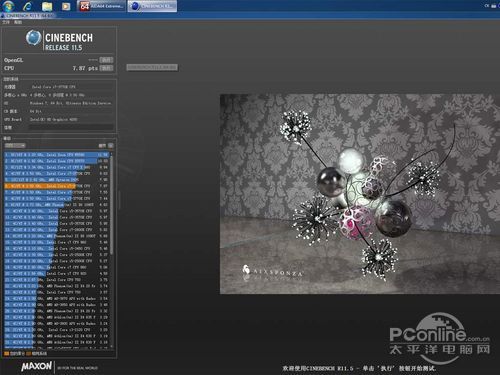Screen dimensions: 500x375
Task: Open the Windows Media Player taskbar icon
Action: 66,6
